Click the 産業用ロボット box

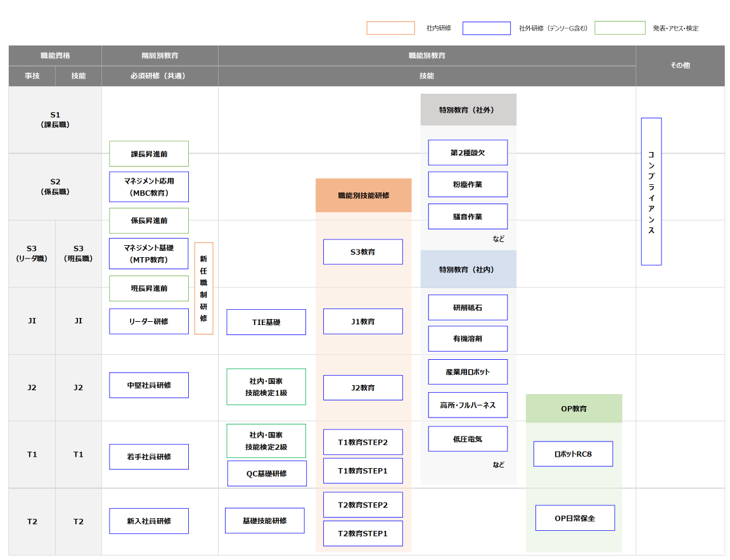pos(468,372)
